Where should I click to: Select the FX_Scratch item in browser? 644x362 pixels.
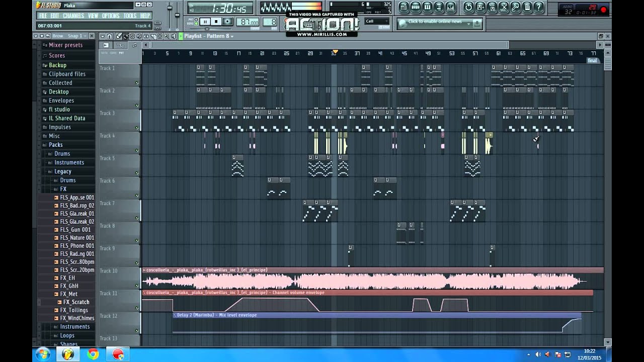76,302
